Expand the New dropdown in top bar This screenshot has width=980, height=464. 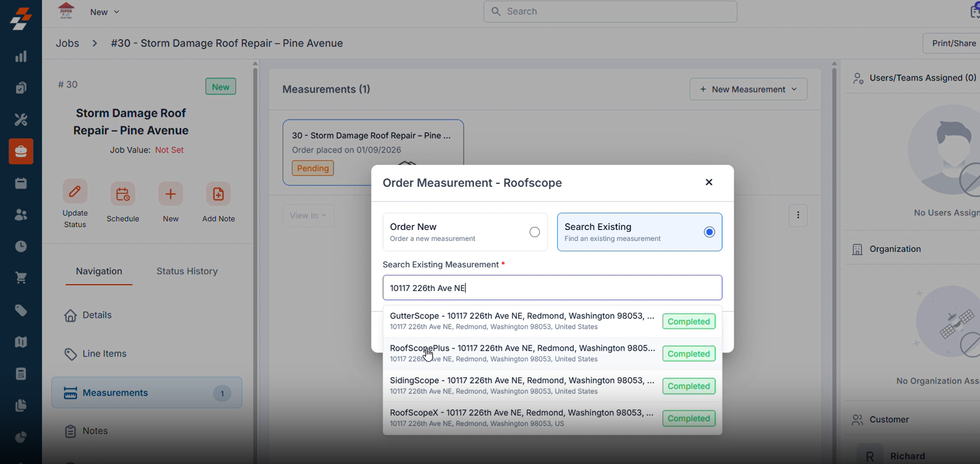105,12
